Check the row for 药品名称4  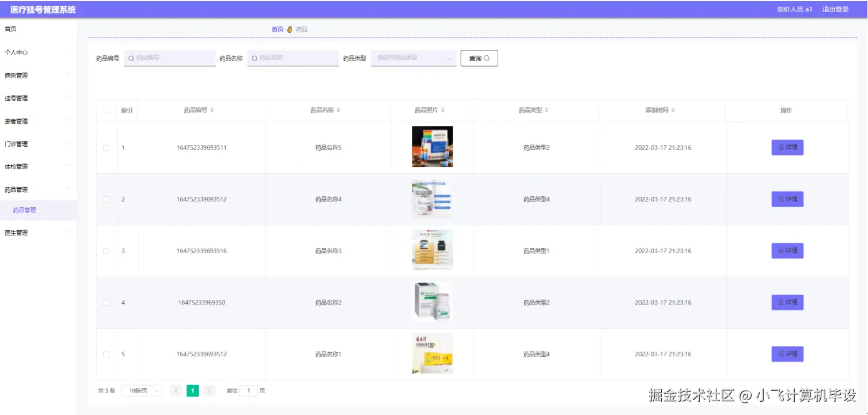[x=106, y=199]
